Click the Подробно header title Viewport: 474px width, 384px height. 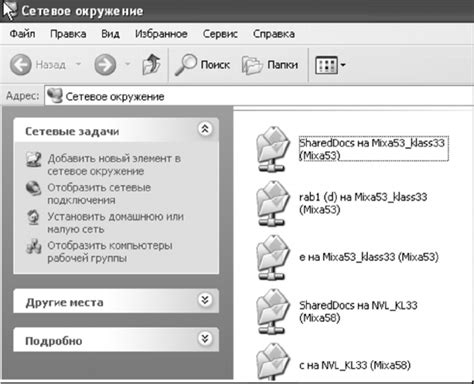click(x=54, y=341)
